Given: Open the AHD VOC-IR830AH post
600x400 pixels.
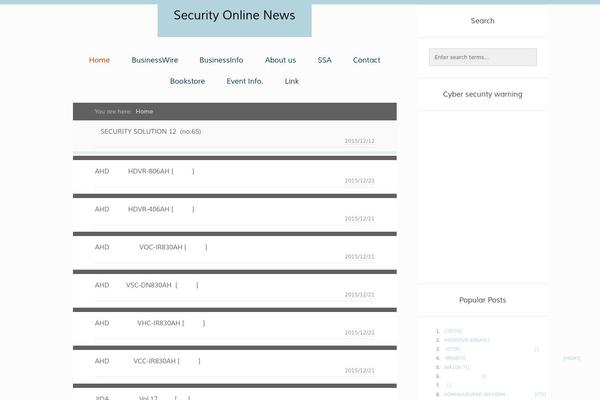Looking at the screenshot, I should tap(151, 247).
